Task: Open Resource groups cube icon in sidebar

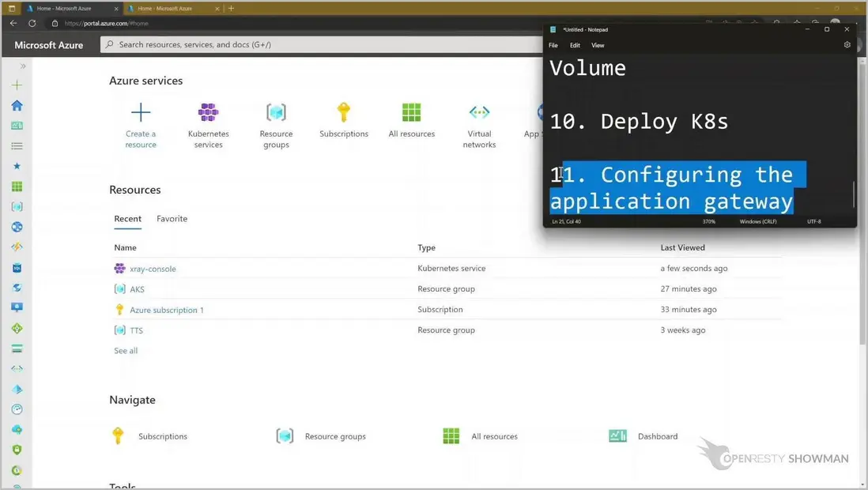Action: click(x=17, y=206)
